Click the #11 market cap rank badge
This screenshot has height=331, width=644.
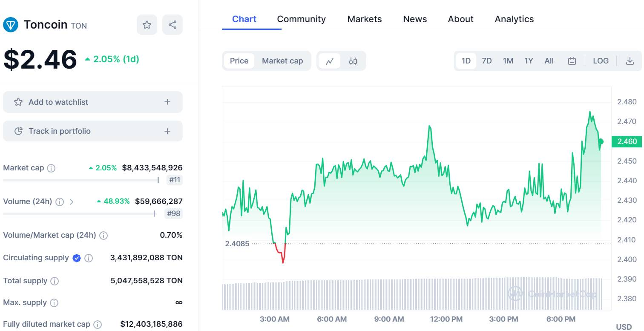tap(175, 180)
